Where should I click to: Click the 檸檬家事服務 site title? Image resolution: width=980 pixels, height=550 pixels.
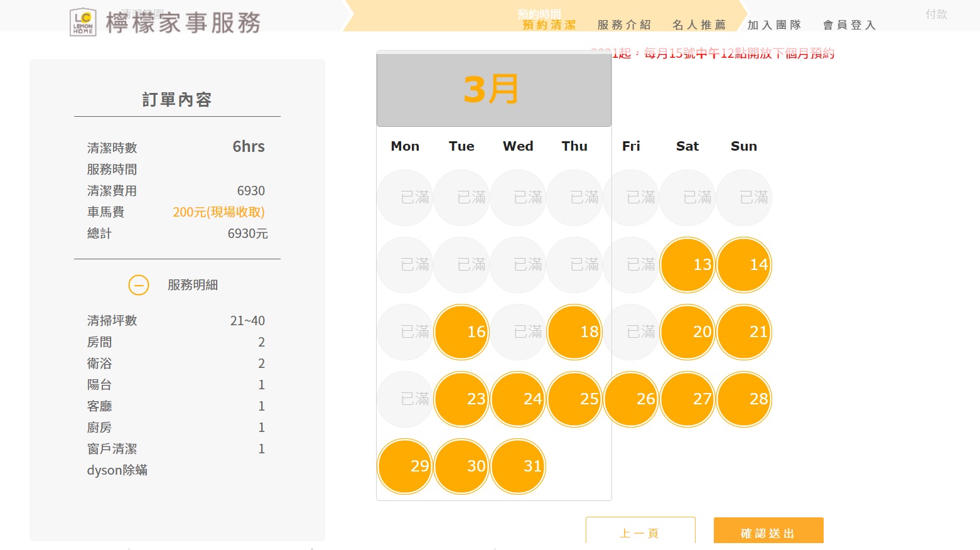click(x=183, y=23)
